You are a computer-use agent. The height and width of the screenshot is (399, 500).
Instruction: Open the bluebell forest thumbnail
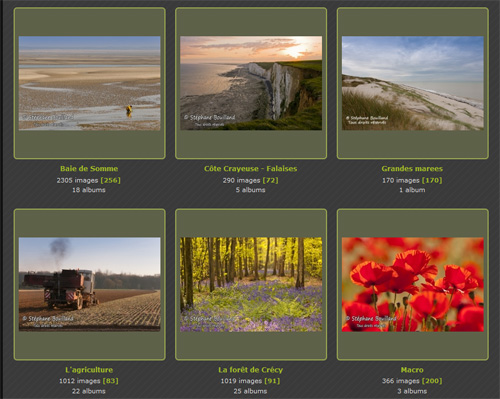251,284
